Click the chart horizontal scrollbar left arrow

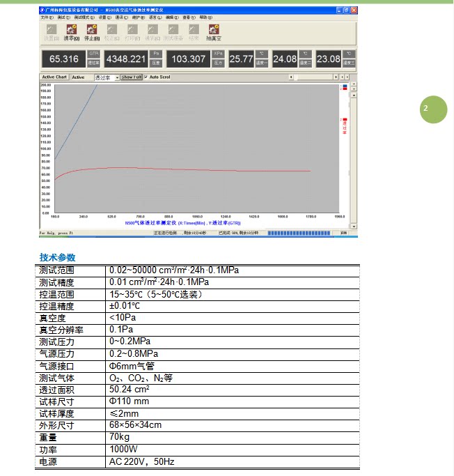click(x=291, y=77)
